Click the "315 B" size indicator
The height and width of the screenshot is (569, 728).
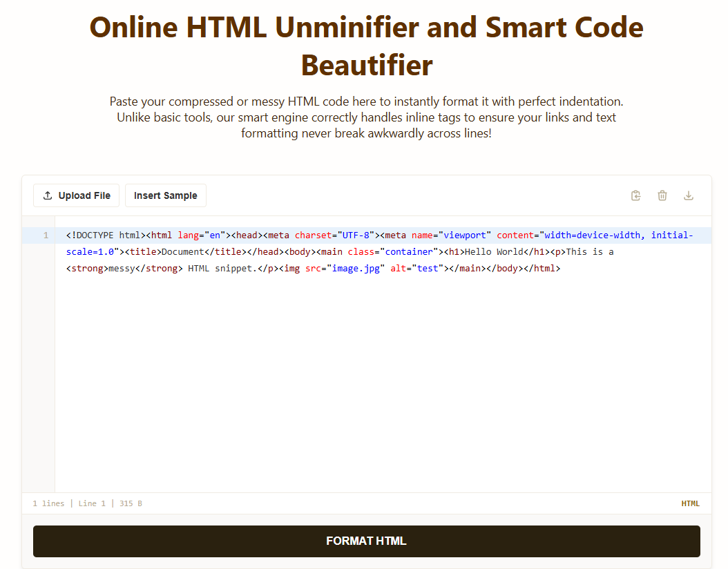(131, 503)
